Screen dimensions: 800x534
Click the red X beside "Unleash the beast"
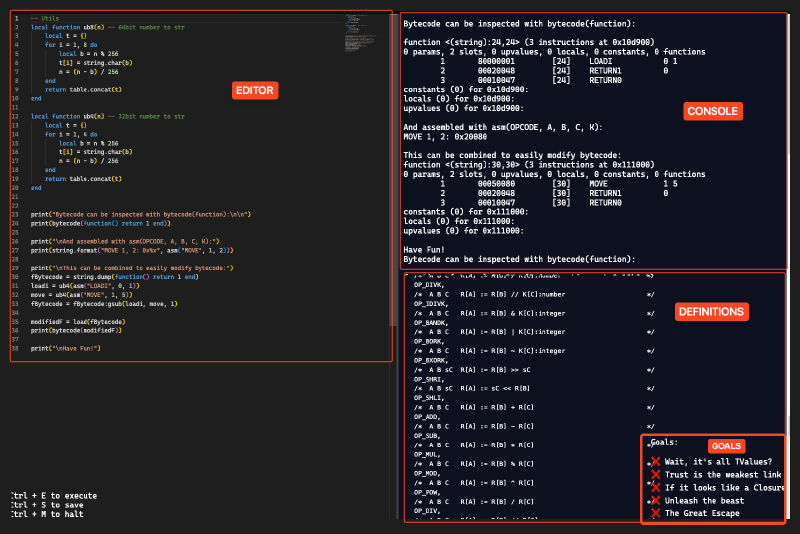click(655, 500)
